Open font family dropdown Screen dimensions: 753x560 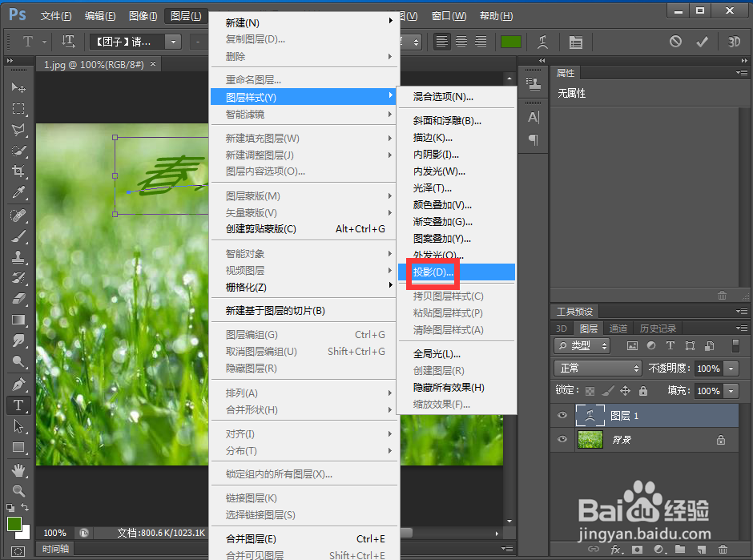[173, 42]
